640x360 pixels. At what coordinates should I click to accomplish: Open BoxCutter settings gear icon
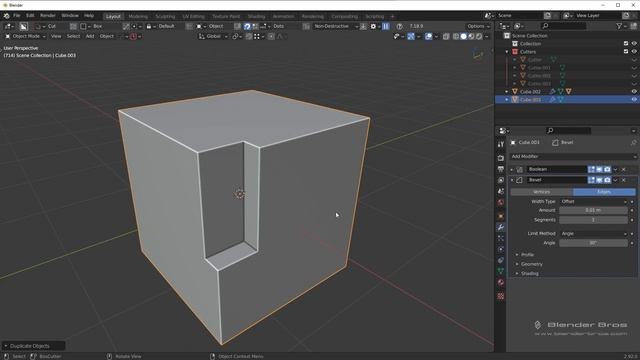[373, 26]
